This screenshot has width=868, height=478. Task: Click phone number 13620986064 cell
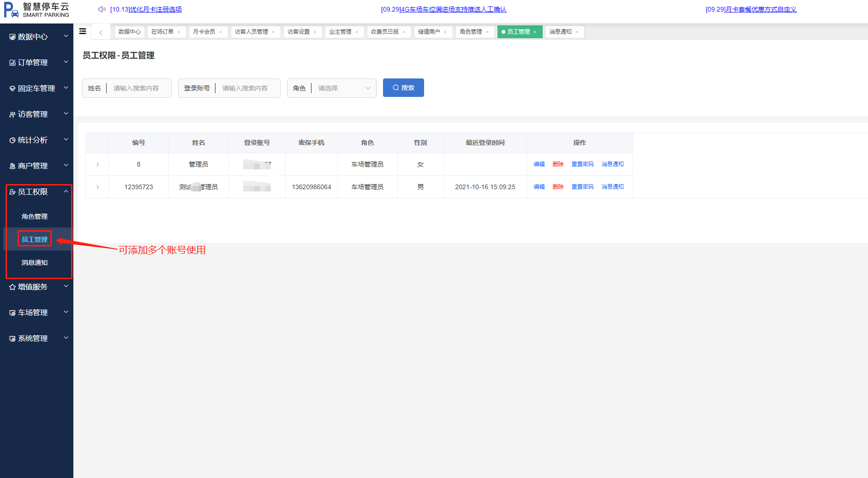[x=311, y=187]
